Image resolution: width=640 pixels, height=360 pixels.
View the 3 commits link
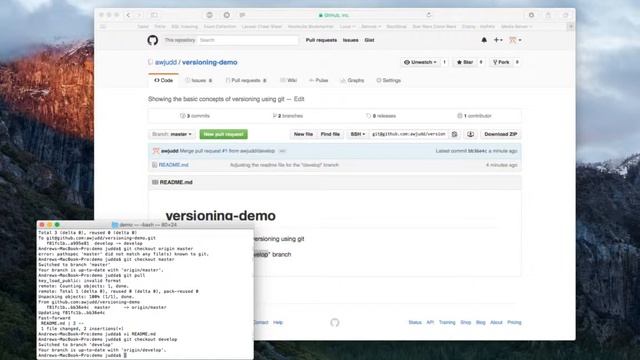(x=195, y=116)
